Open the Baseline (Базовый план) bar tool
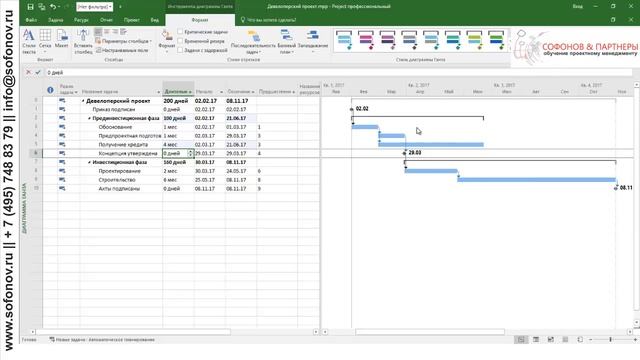 tap(287, 42)
